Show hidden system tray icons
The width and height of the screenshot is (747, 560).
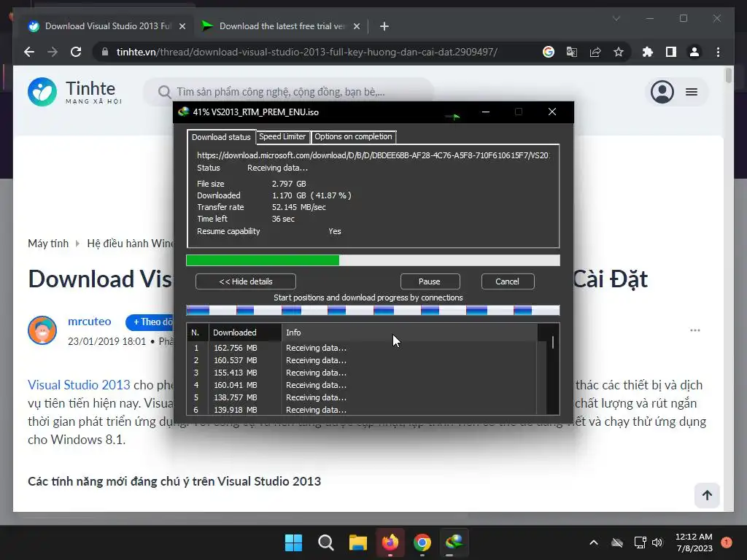pos(594,542)
